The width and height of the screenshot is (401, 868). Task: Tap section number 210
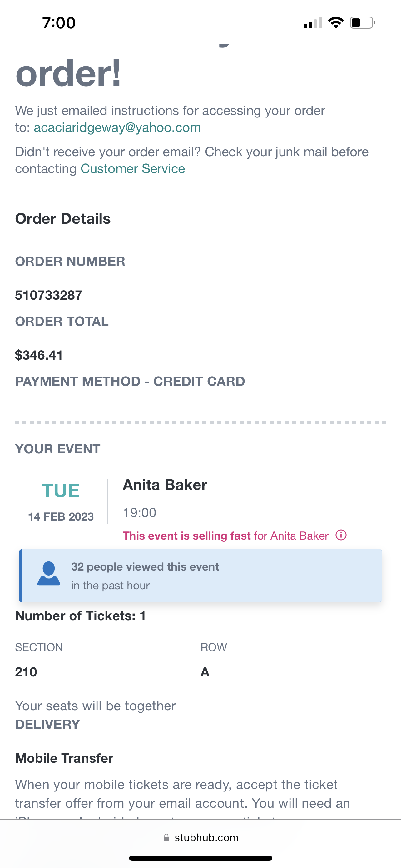click(x=26, y=672)
